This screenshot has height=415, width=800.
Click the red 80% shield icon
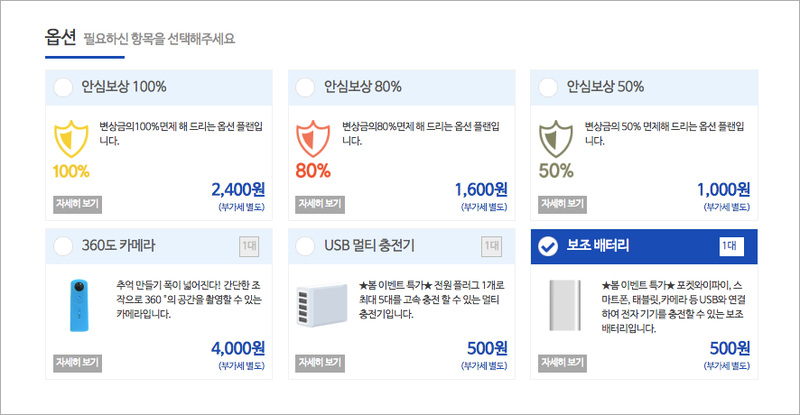click(313, 139)
